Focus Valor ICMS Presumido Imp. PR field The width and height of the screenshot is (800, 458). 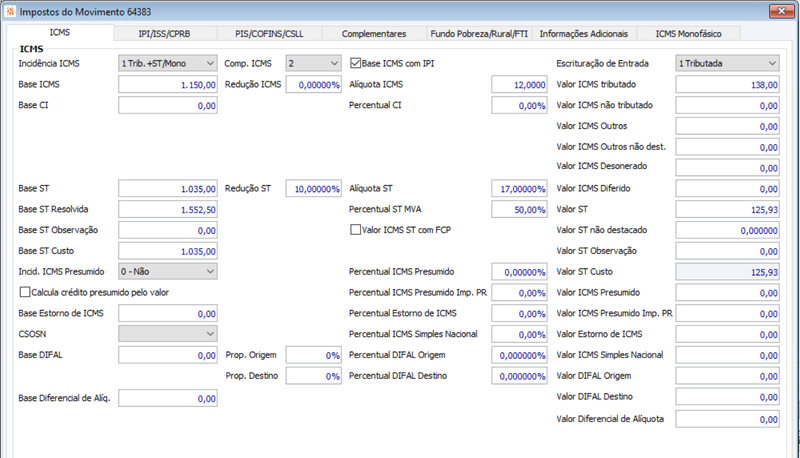[728, 313]
